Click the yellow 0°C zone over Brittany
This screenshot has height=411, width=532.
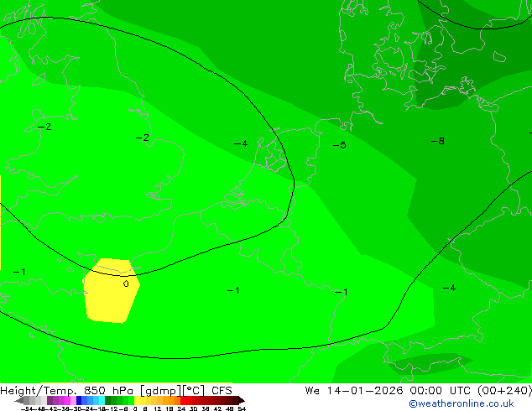pyautogui.click(x=112, y=290)
